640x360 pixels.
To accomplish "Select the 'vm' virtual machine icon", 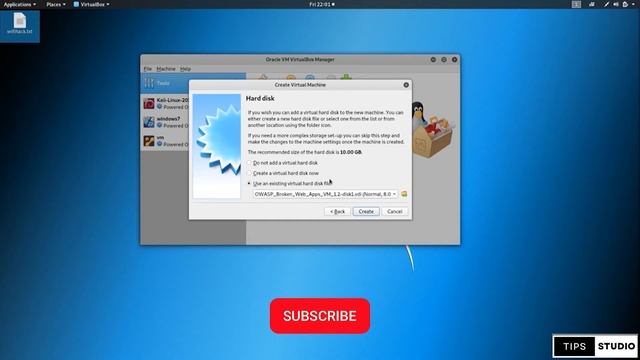I will coord(149,141).
